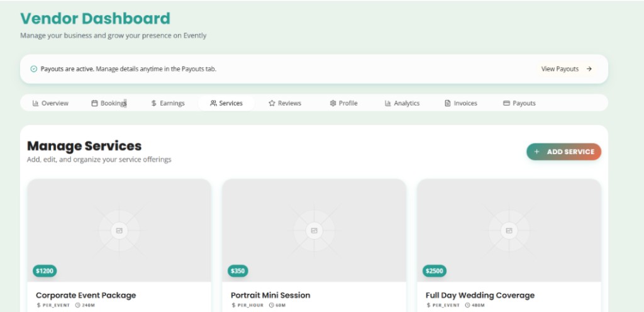The height and width of the screenshot is (312, 644).
Task: Click dollar icon under Full Day Wedding Coverage
Action: pos(428,306)
